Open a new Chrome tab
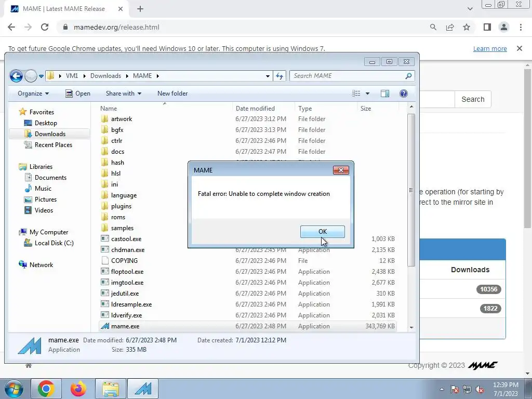 [x=140, y=9]
